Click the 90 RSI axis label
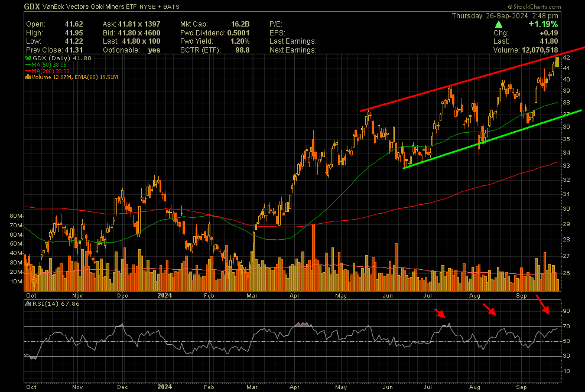The height and width of the screenshot is (392, 585). coord(566,311)
